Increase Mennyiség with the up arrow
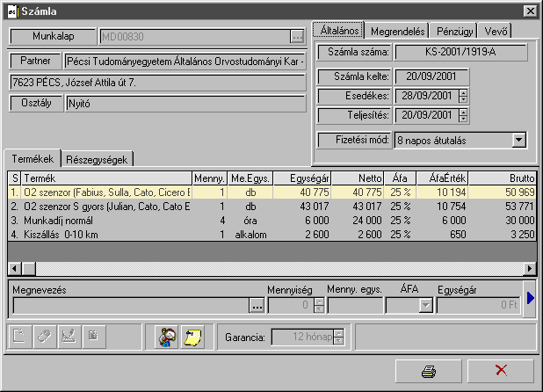 pos(319,301)
